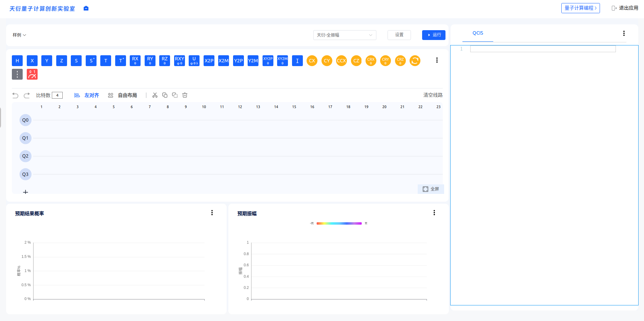Select the T gate
This screenshot has height=321, width=644.
(x=106, y=61)
